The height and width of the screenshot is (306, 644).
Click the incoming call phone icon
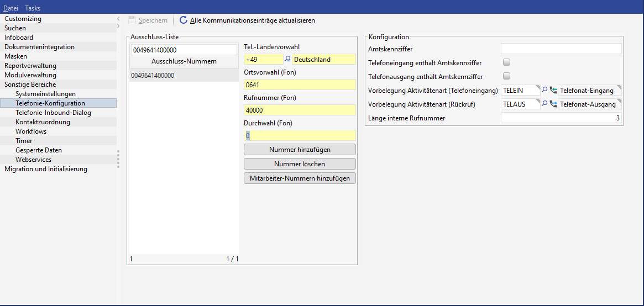pyautogui.click(x=553, y=90)
